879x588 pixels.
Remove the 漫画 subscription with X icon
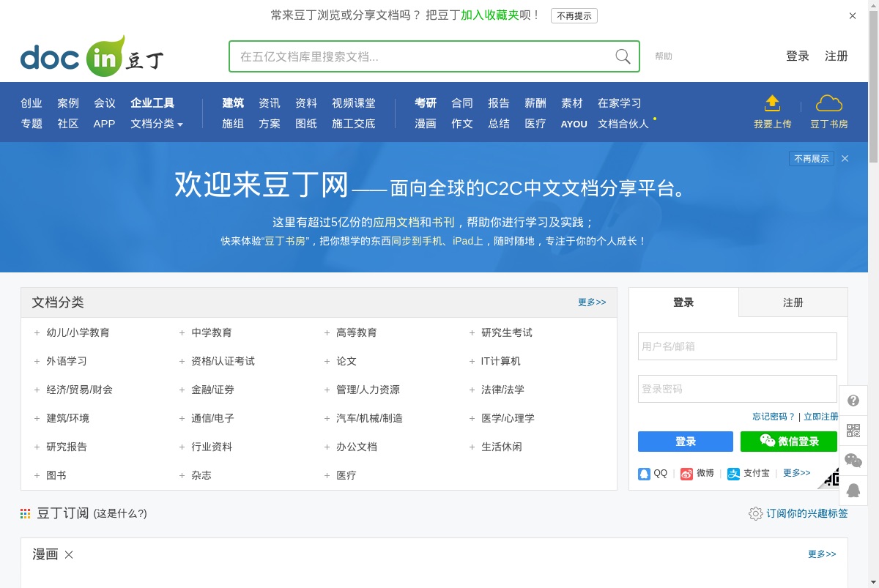pyautogui.click(x=69, y=554)
